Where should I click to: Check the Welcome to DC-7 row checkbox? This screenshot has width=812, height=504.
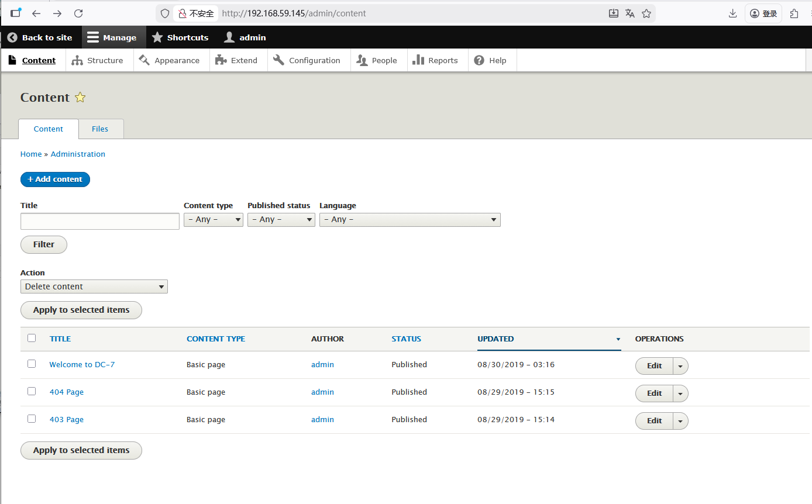tap(32, 364)
